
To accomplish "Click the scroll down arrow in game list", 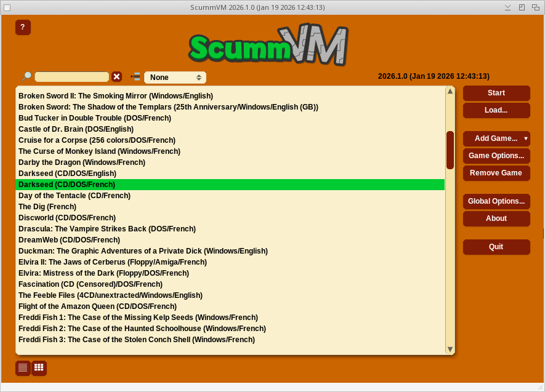I will 450,349.
